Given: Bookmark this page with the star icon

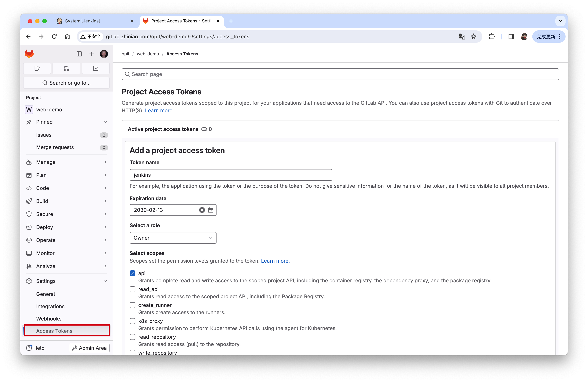Looking at the screenshot, I should pos(473,37).
